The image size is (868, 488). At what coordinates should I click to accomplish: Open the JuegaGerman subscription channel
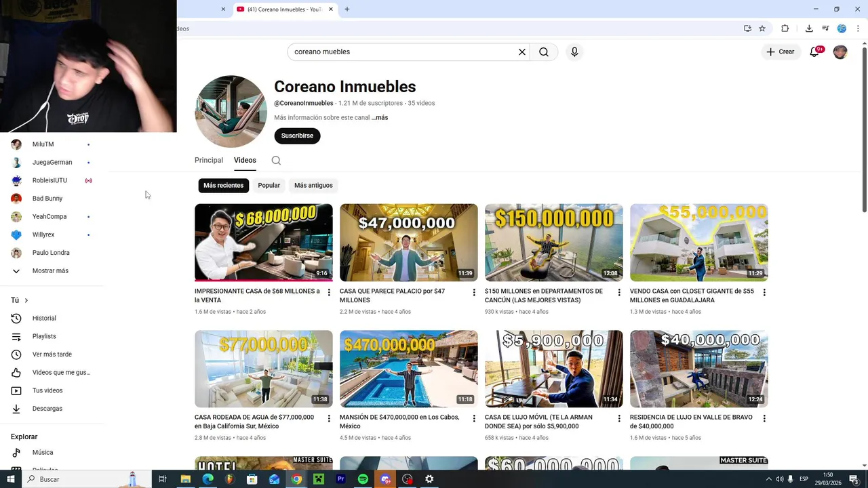click(x=51, y=163)
